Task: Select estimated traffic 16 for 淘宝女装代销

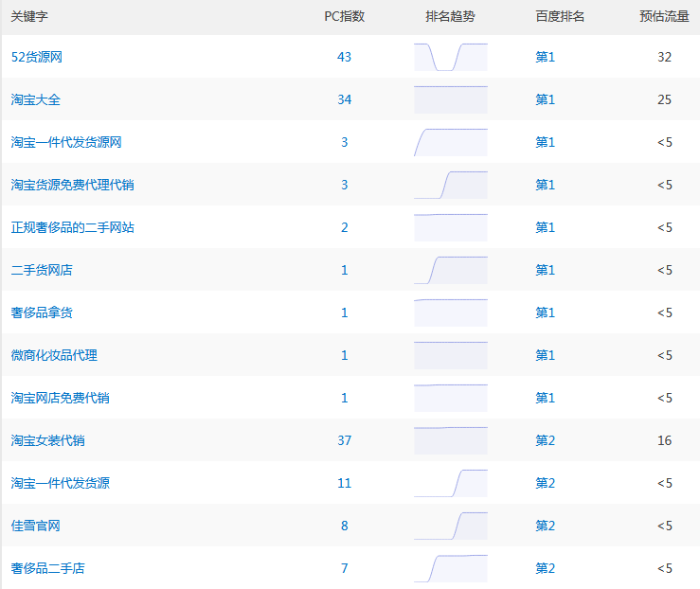Action: click(x=664, y=440)
